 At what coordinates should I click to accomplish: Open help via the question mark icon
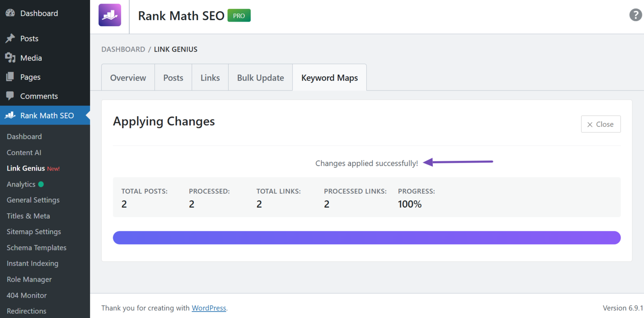(x=635, y=15)
